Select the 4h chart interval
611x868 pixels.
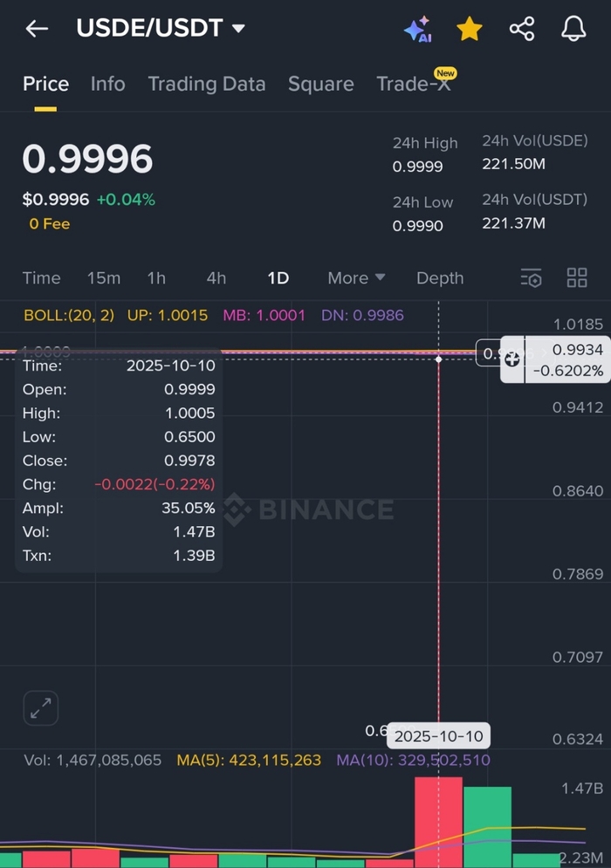[x=216, y=278]
